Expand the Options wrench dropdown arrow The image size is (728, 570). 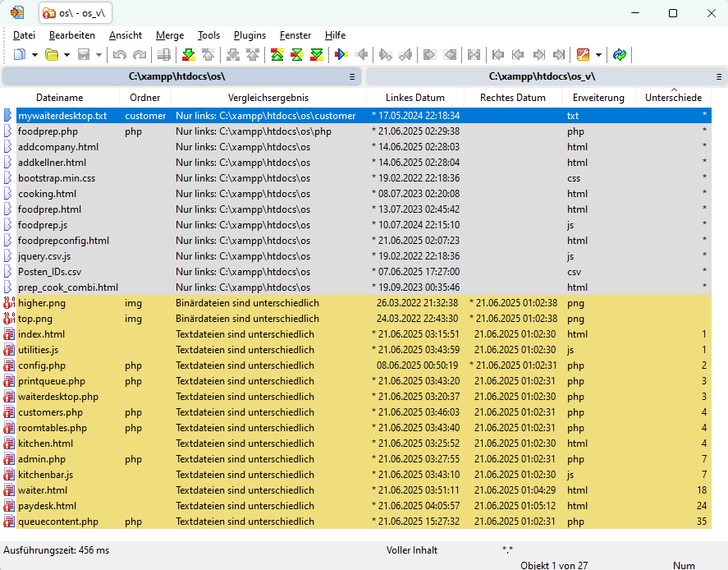tap(598, 55)
